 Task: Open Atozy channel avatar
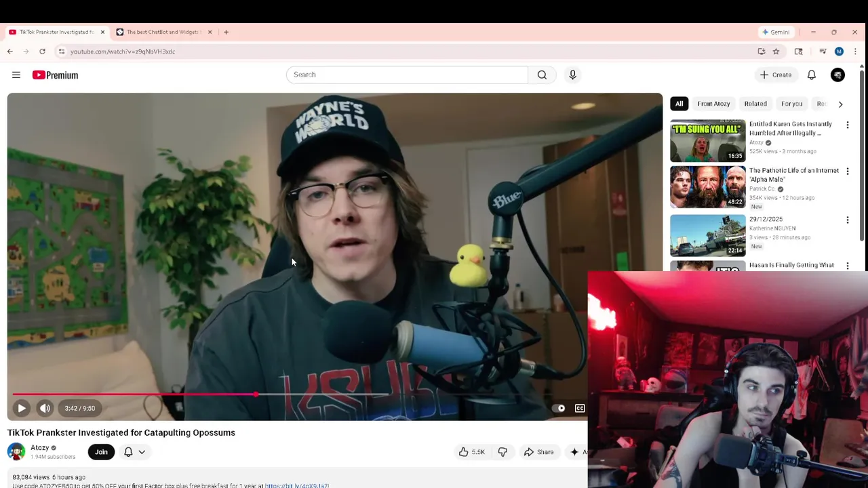point(16,451)
